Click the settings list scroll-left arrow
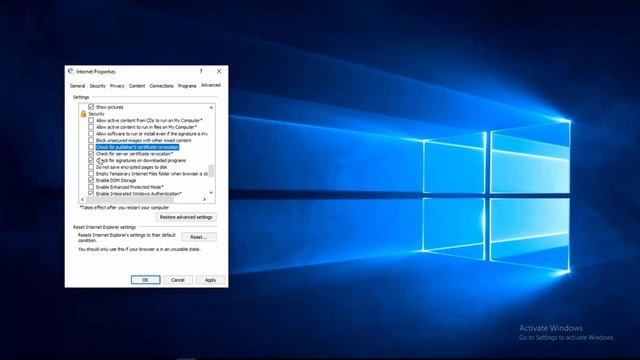Viewport: 640px width, 360px height. tap(82, 200)
